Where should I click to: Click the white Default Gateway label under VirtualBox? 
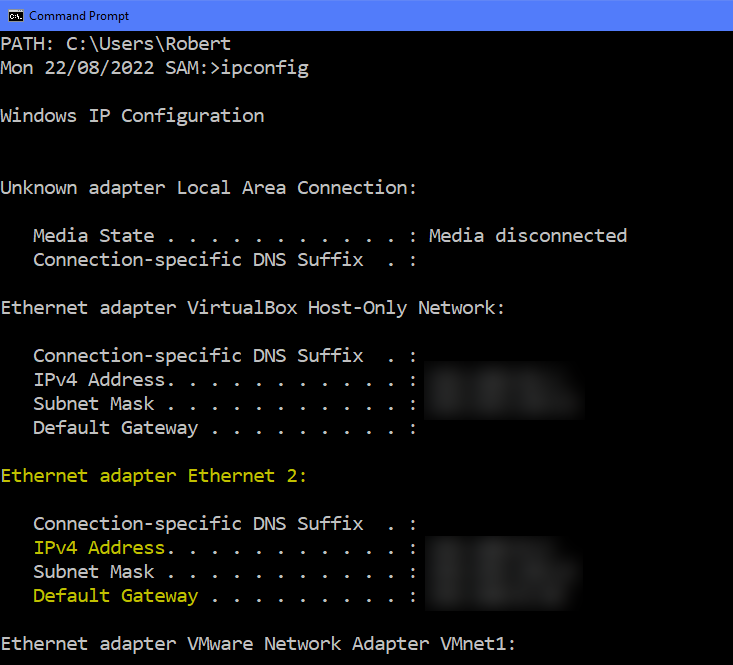tap(115, 428)
